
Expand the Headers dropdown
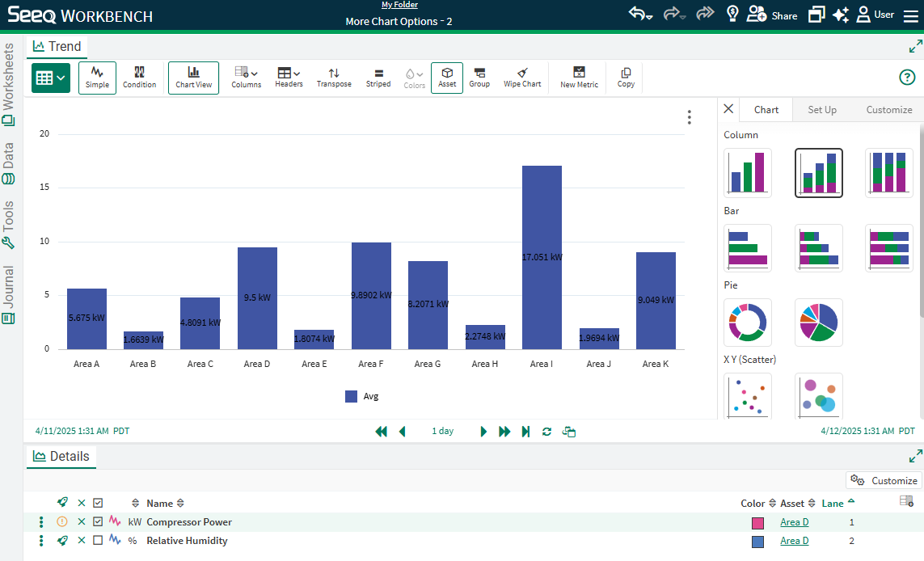tap(289, 78)
